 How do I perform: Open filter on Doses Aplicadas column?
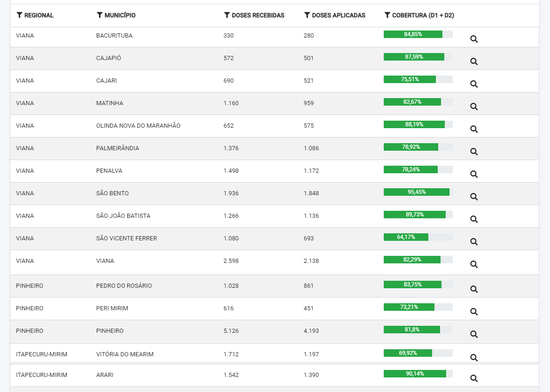tap(307, 15)
